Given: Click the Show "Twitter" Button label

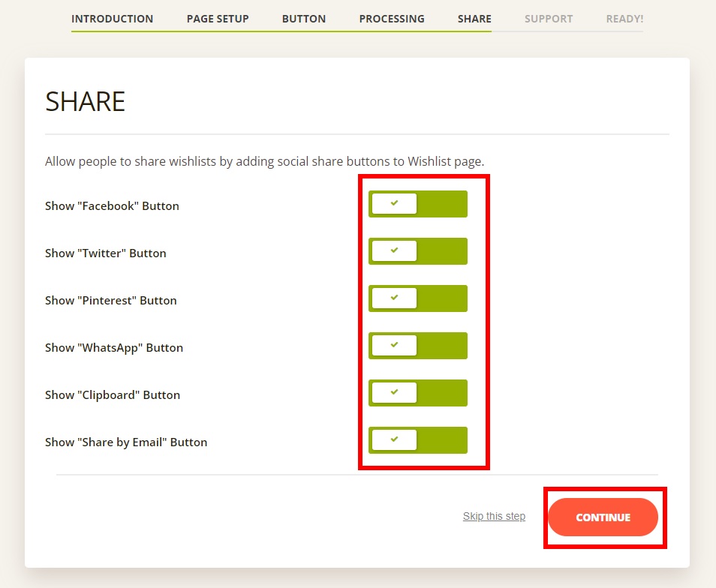Looking at the screenshot, I should coord(106,253).
